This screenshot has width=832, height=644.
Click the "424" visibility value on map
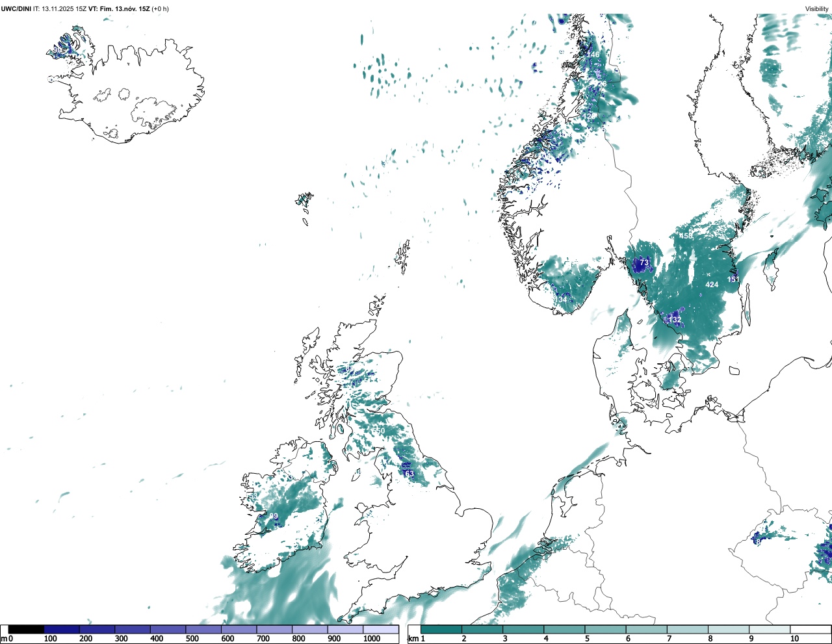tap(712, 285)
